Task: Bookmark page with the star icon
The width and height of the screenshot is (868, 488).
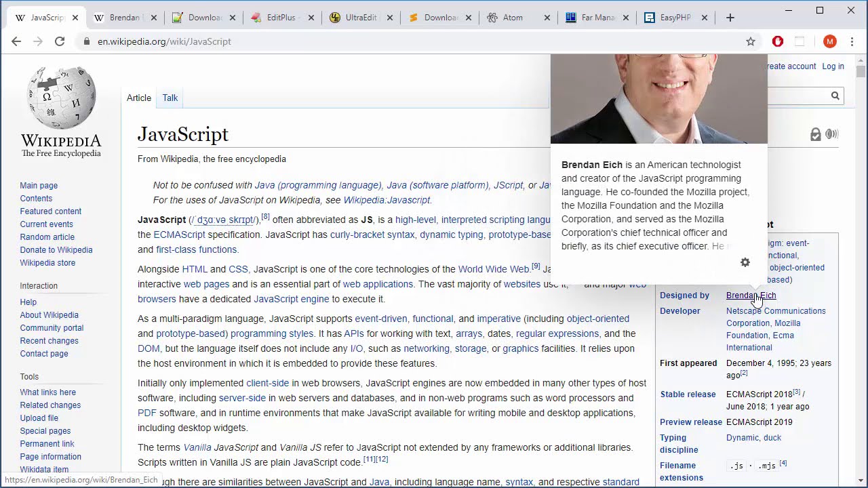Action: tap(751, 41)
